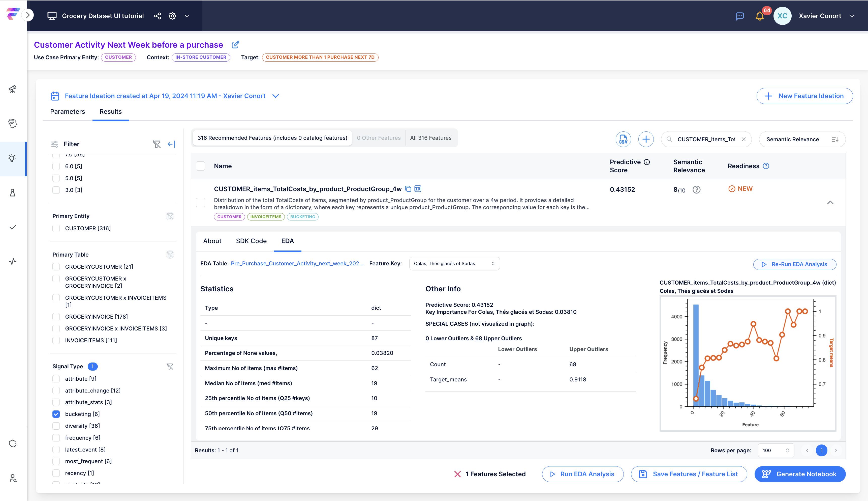This screenshot has width=868, height=501.
Task: Click Re-Run EDA Analysis button
Action: pyautogui.click(x=794, y=264)
